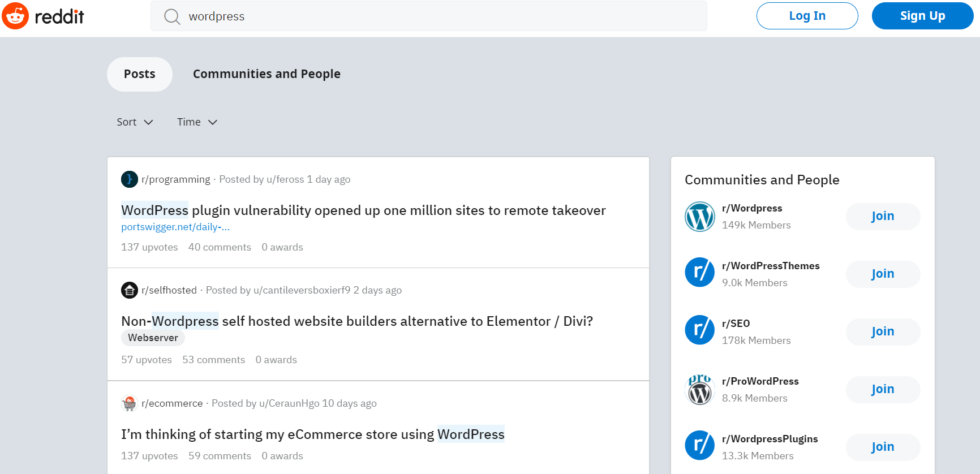Join the r/Wordpress community
Screen dimensions: 980x474
point(883,216)
